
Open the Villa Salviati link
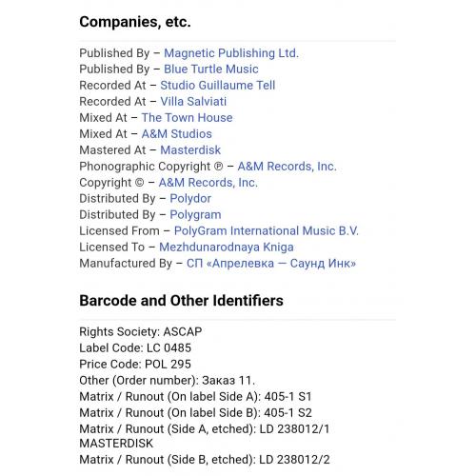click(x=193, y=102)
